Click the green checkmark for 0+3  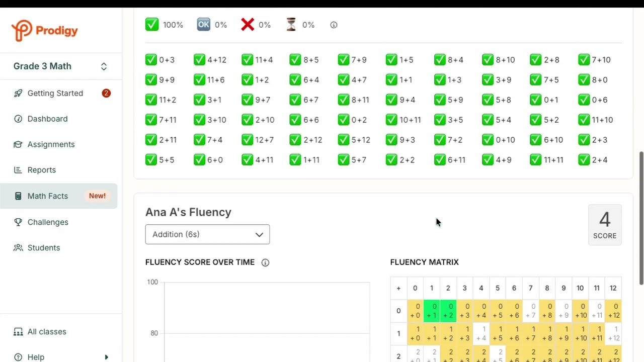pyautogui.click(x=151, y=60)
